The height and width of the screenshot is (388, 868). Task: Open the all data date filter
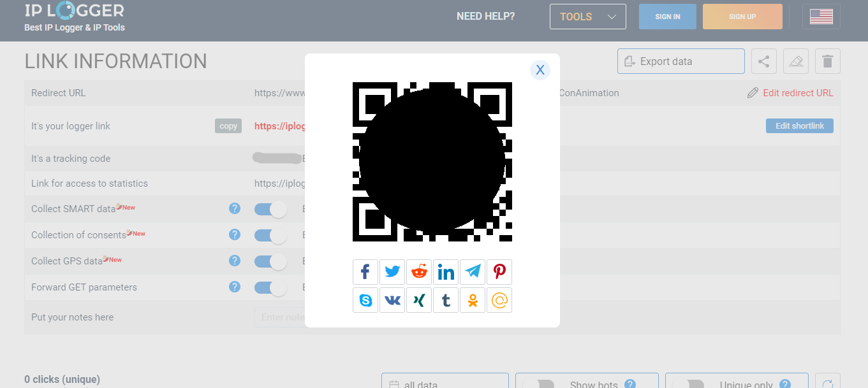(445, 381)
